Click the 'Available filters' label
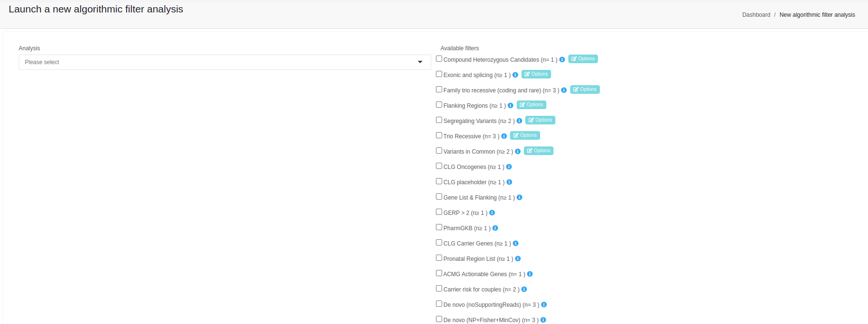Screen dimensions: 868x324 tap(460, 48)
